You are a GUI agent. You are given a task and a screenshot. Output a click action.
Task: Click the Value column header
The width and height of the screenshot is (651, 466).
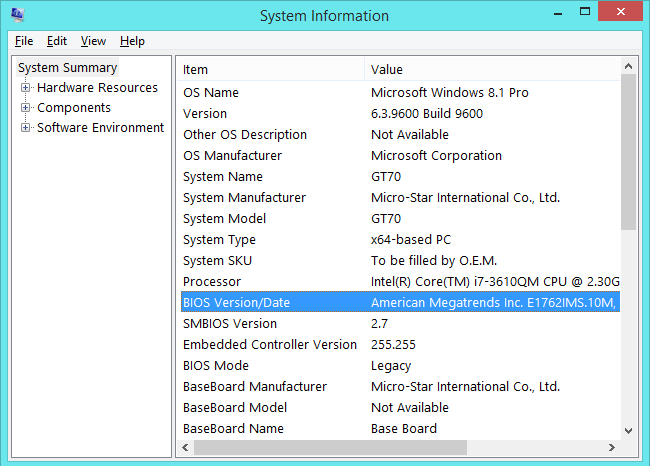pos(492,69)
